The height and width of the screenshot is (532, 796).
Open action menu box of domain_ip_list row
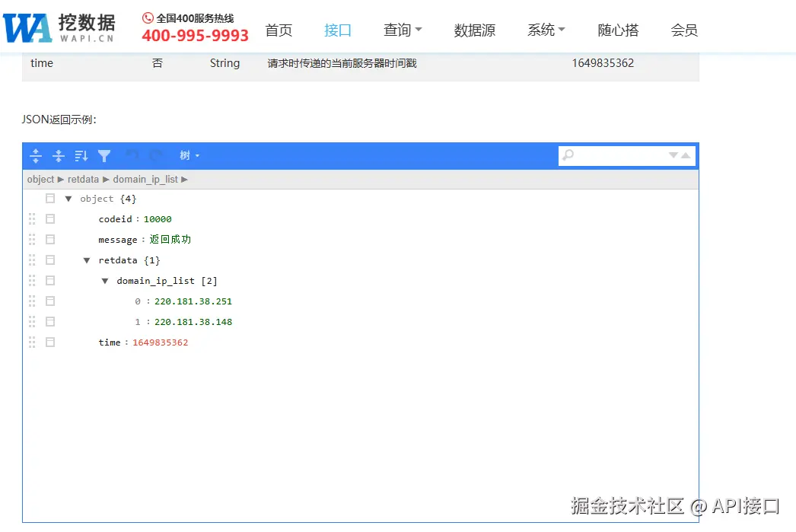(50, 280)
